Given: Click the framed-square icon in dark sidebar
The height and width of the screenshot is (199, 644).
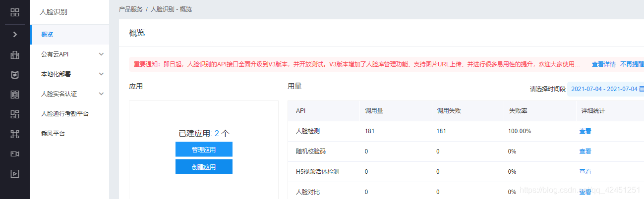Looking at the screenshot, I should 15,94.
